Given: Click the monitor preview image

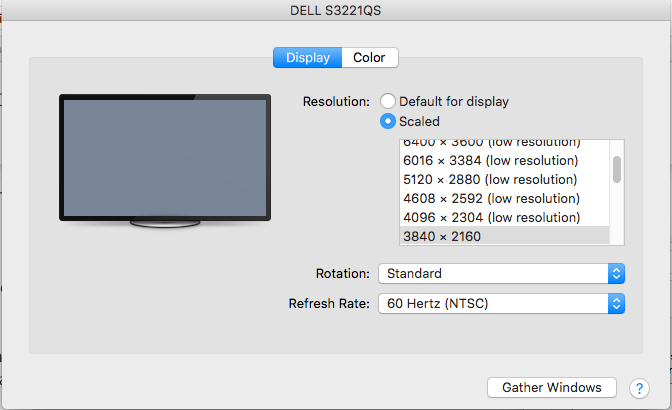Looking at the screenshot, I should (165, 161).
